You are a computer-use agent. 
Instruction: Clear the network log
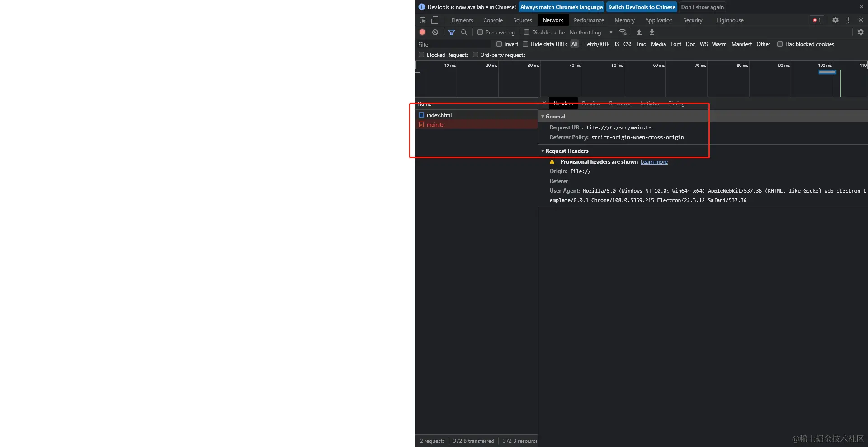(435, 32)
